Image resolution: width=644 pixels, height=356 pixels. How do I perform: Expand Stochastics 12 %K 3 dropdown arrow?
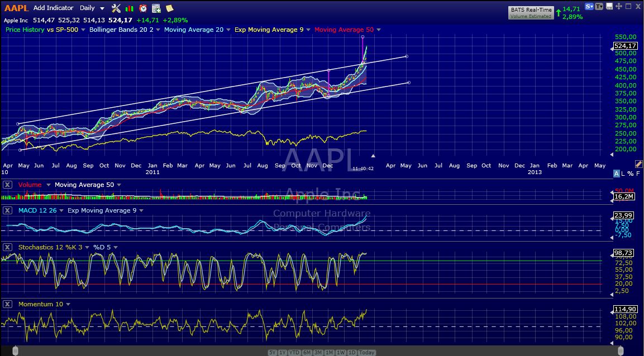88,247
